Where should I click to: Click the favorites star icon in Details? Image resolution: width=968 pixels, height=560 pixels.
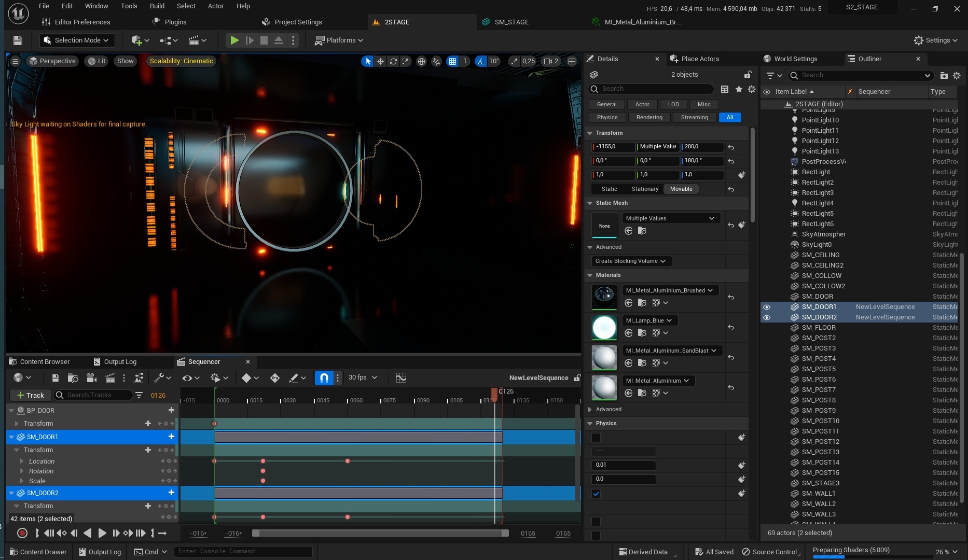(x=739, y=89)
